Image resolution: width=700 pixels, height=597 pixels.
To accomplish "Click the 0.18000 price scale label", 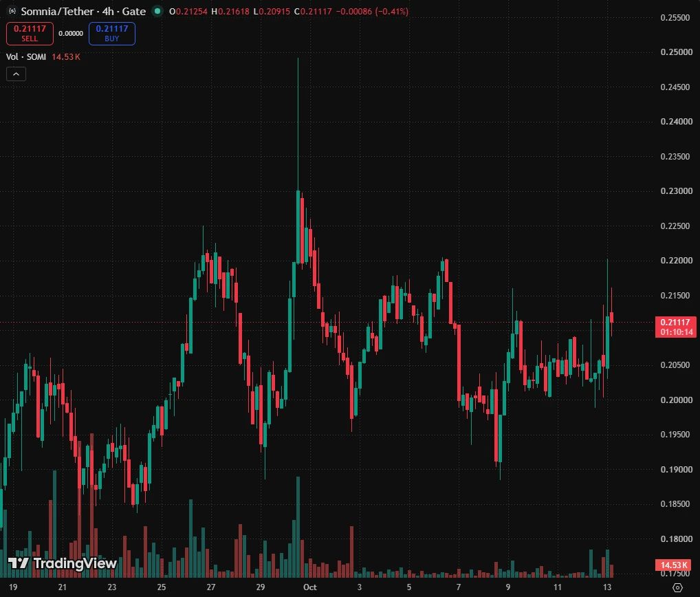I will click(x=675, y=539).
